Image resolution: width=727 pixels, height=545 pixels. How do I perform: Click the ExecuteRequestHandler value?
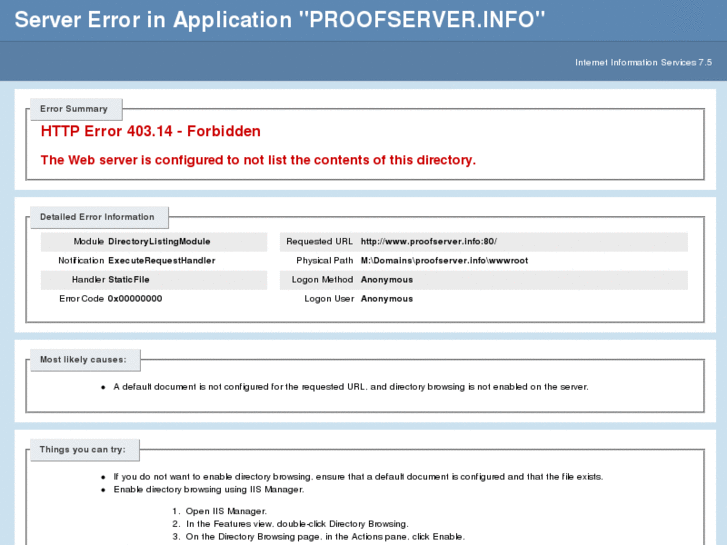(x=161, y=261)
